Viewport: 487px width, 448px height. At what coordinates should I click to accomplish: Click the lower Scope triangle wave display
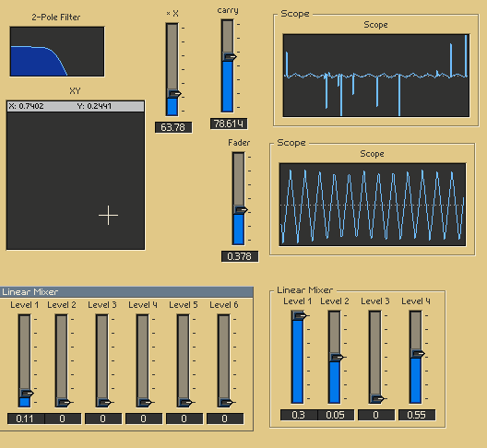pyautogui.click(x=373, y=205)
